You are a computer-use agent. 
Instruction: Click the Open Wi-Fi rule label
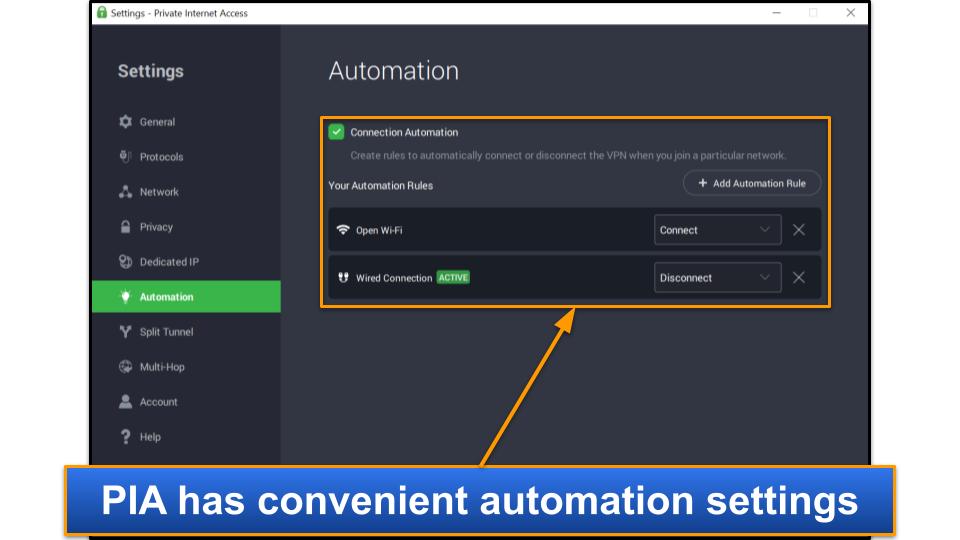[x=379, y=230]
